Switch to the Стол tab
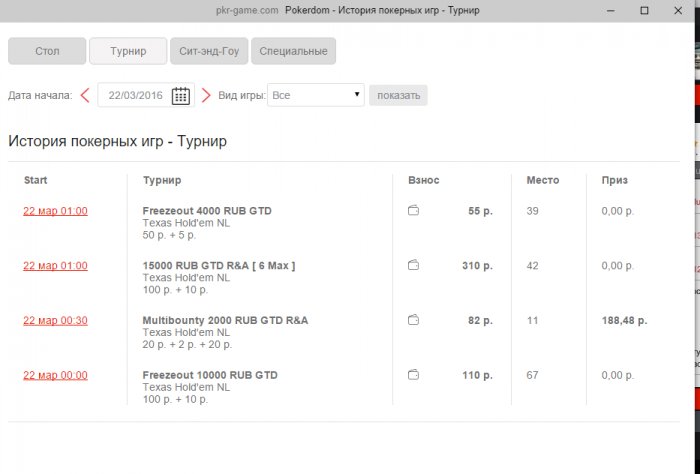 (x=47, y=51)
